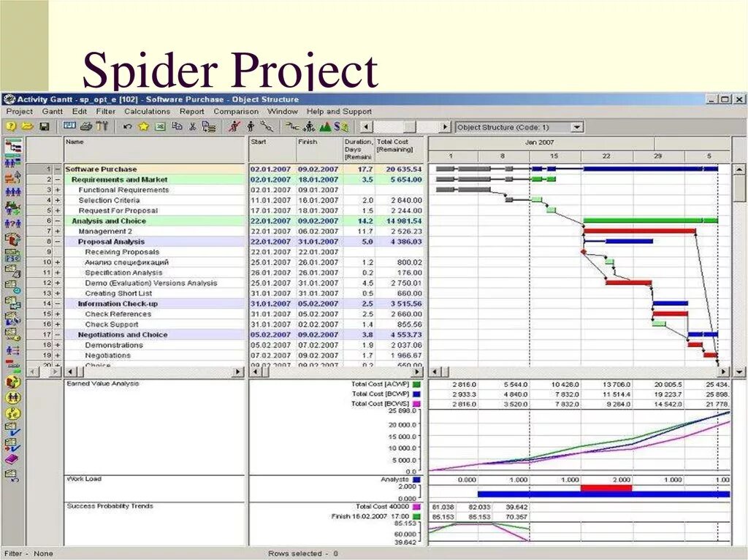Viewport: 748px width, 560px height.
Task: Click the Name column header
Action: coord(156,149)
